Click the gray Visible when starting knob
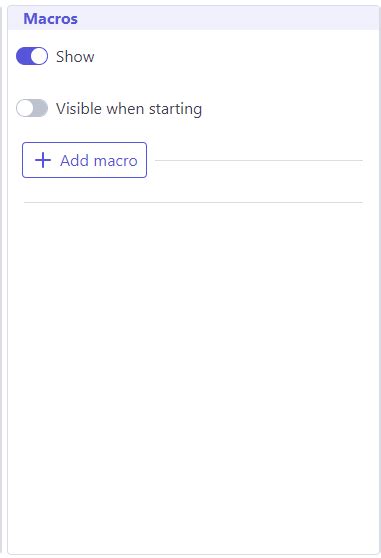Image resolution: width=381 pixels, height=558 pixels. point(25,108)
